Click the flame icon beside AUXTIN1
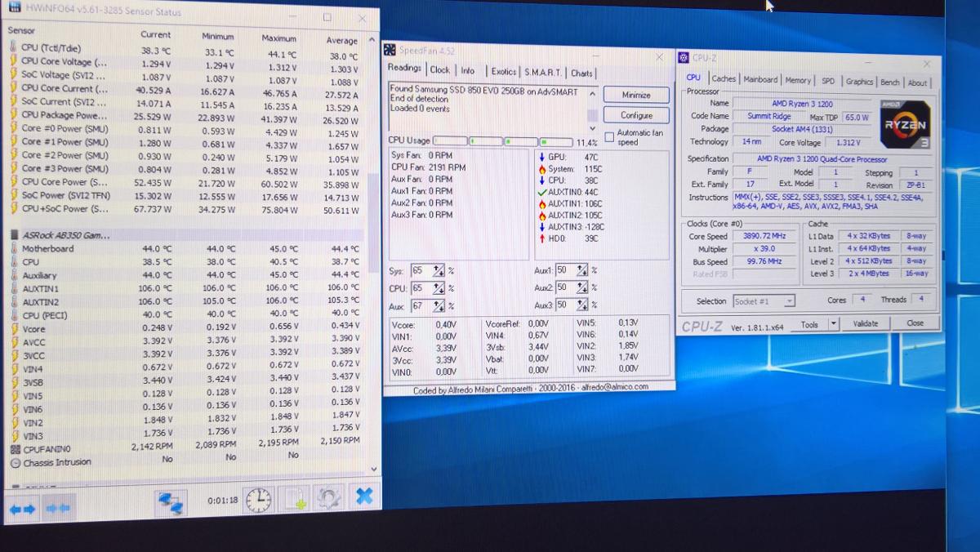This screenshot has width=980, height=552. 541,203
